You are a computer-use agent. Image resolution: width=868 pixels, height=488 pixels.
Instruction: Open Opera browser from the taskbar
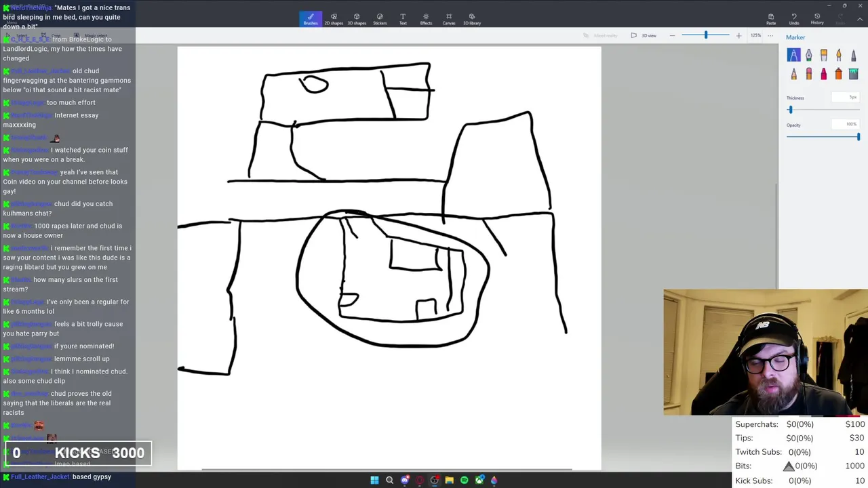tap(420, 481)
